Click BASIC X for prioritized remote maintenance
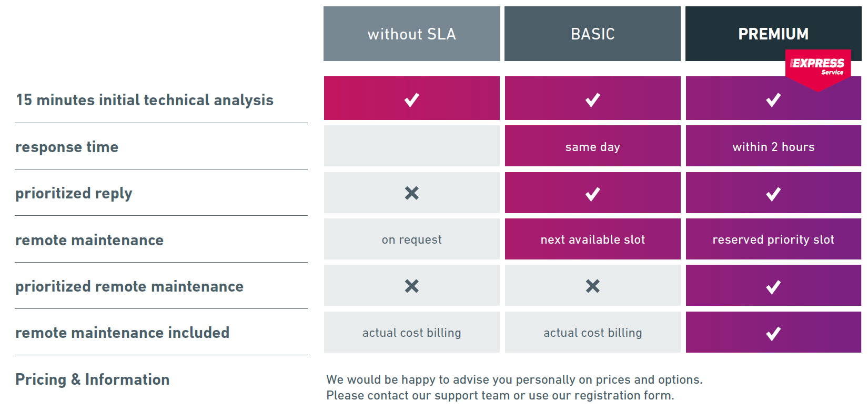This screenshot has height=410, width=868. pyautogui.click(x=592, y=286)
